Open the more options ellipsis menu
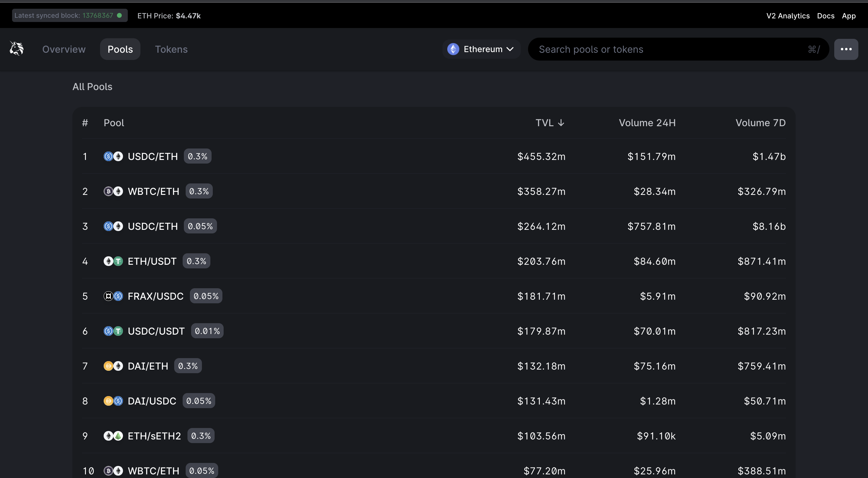The image size is (868, 478). 846,49
